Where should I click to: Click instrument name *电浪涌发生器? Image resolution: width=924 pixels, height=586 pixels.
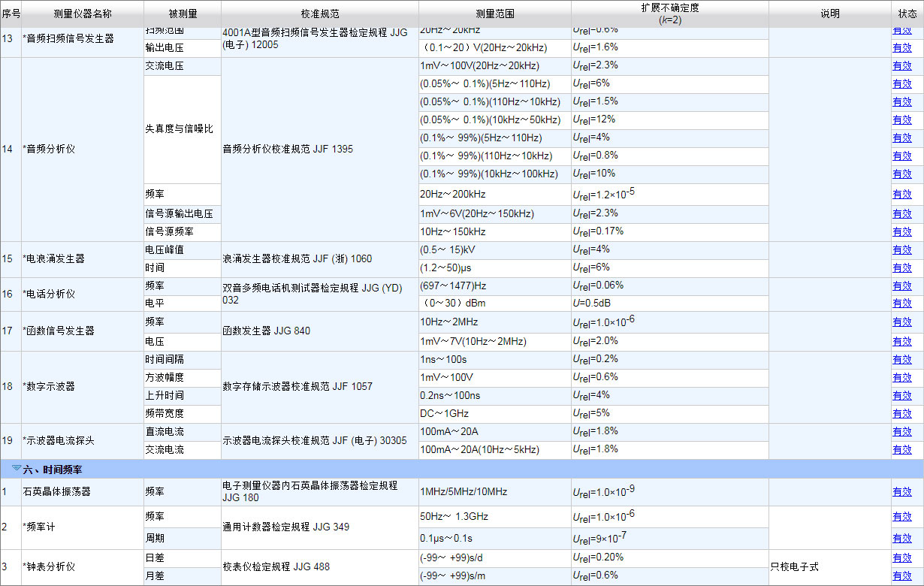point(53,258)
